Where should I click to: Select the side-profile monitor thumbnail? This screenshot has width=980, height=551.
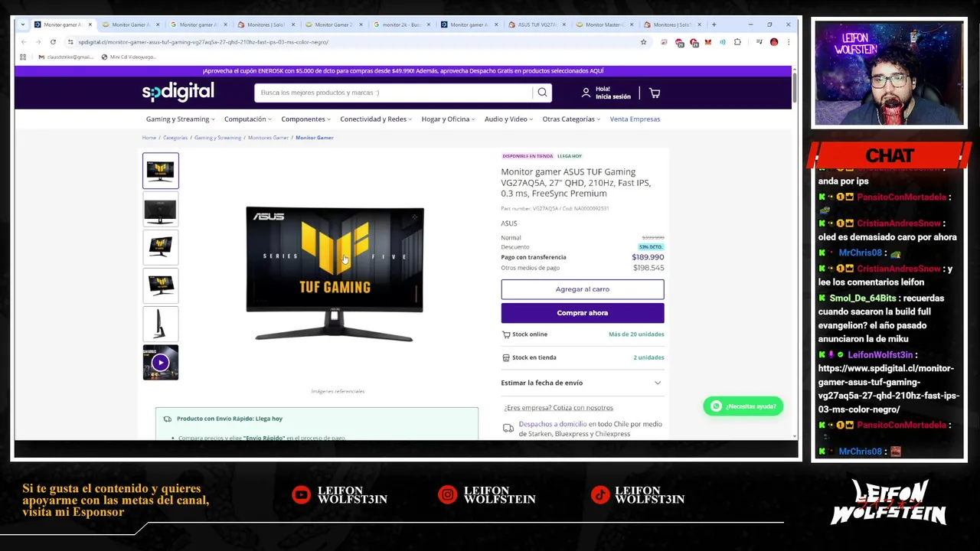160,324
